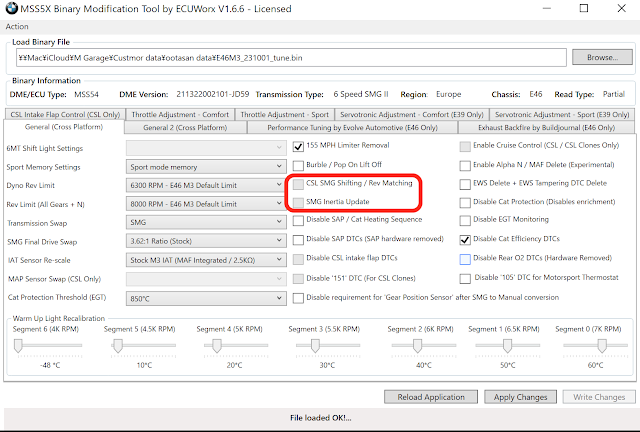Check Gear Position Sensor requirement disable box
The image size is (640, 432).
(x=298, y=298)
